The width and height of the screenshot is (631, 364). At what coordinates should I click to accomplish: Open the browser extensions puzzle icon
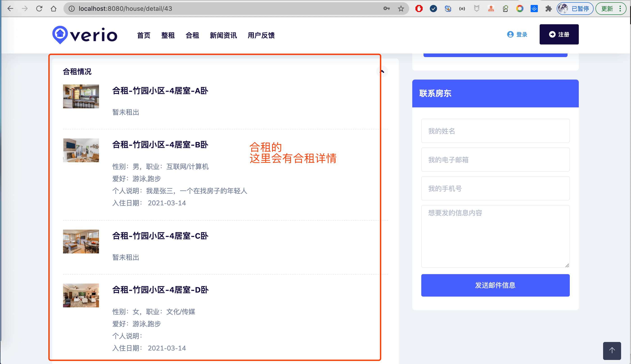tap(548, 9)
